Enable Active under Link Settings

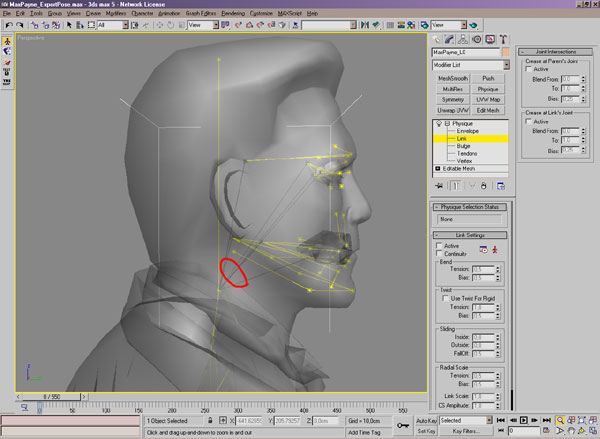(441, 245)
